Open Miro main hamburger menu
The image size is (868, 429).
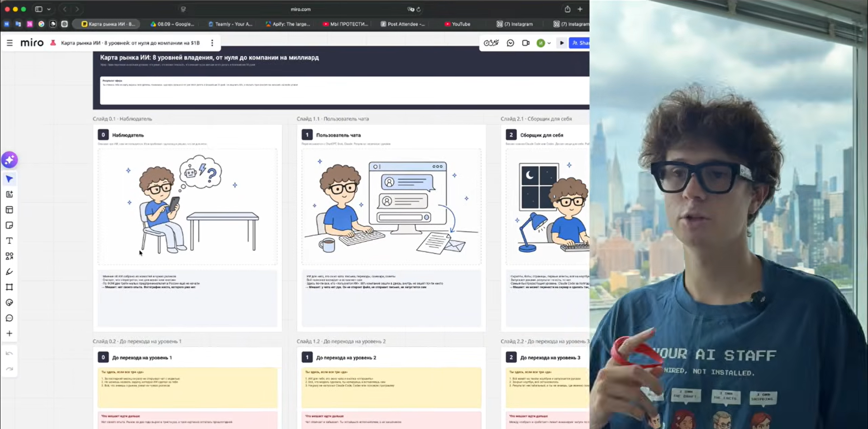10,43
